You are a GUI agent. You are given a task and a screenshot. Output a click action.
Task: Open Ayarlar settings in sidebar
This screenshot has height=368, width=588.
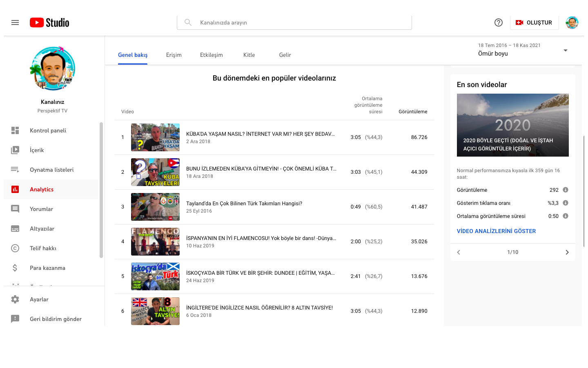(54, 299)
